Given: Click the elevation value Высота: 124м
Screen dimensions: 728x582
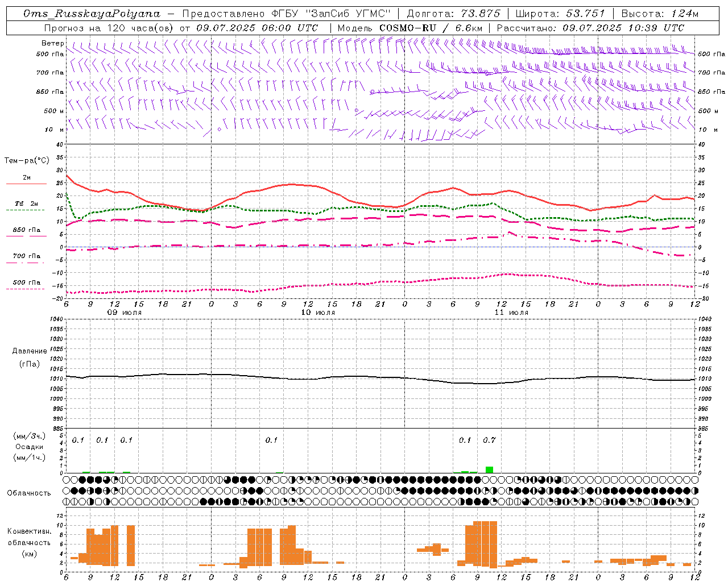Looking at the screenshot, I should (660, 13).
